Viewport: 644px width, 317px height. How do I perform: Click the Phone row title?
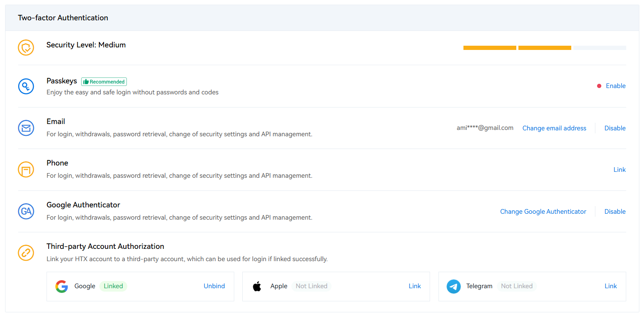point(57,163)
